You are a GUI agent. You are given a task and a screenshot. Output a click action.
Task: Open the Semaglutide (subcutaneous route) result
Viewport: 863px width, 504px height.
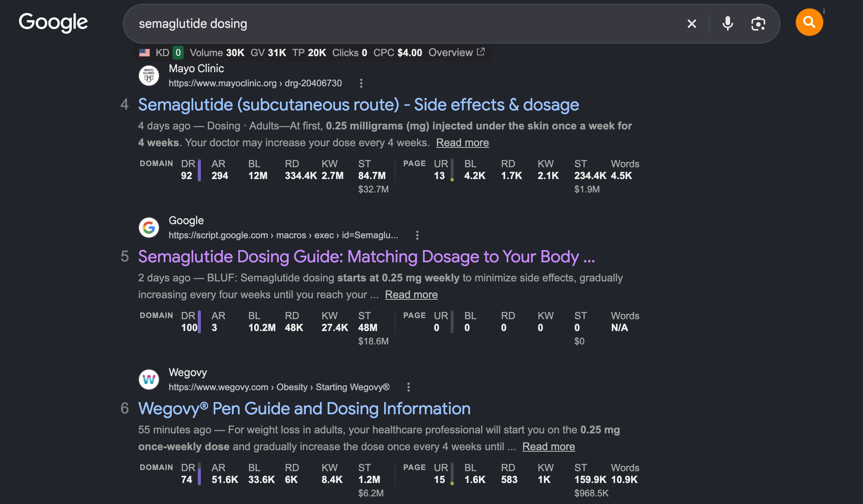[x=359, y=105]
